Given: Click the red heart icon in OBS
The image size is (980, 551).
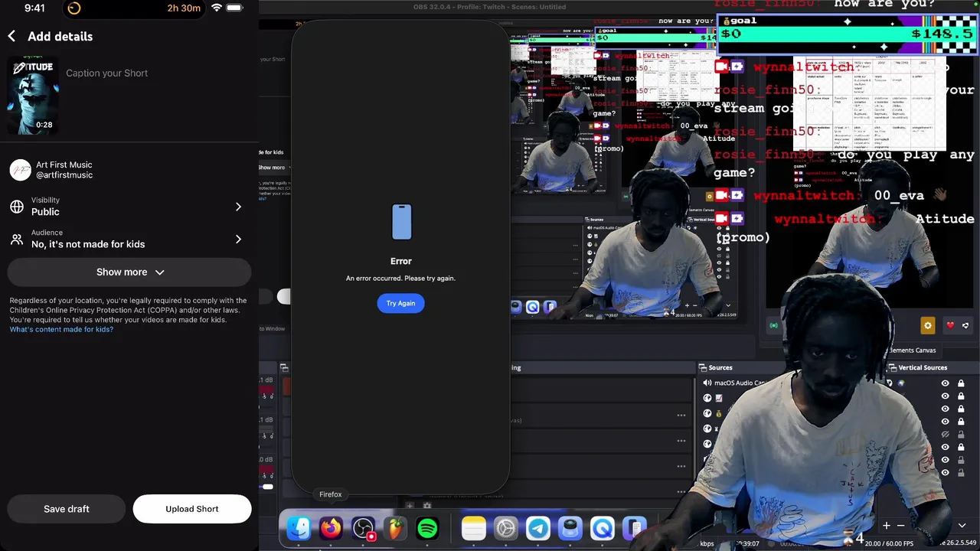Looking at the screenshot, I should click(950, 325).
